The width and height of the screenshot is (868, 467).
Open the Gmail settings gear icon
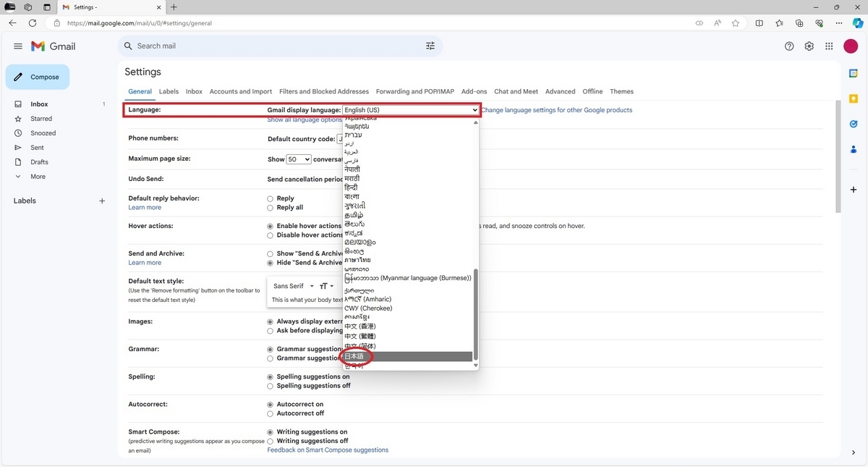[x=809, y=46]
